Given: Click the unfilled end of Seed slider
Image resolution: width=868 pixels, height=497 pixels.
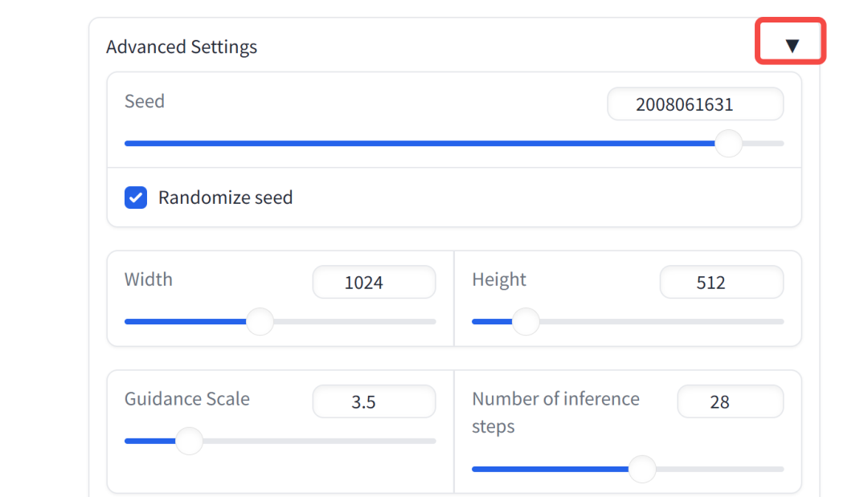Looking at the screenshot, I should coord(765,144).
